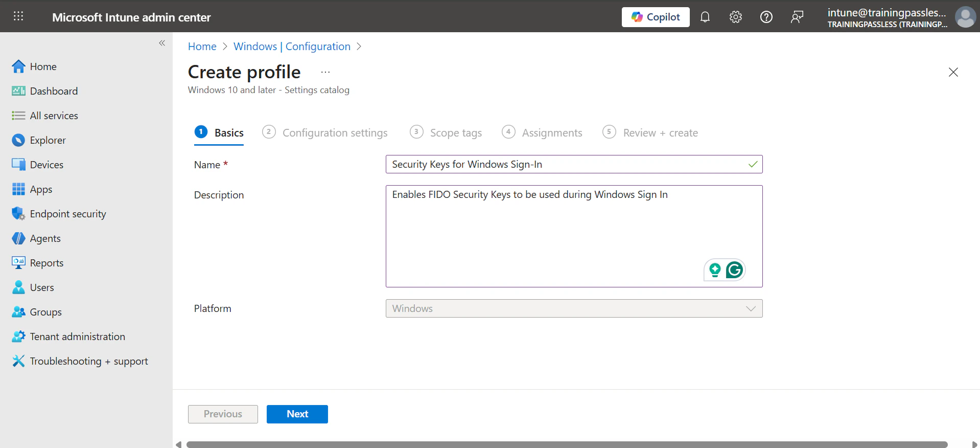Click the Dashboard icon in sidebar
This screenshot has height=448, width=980.
18,91
